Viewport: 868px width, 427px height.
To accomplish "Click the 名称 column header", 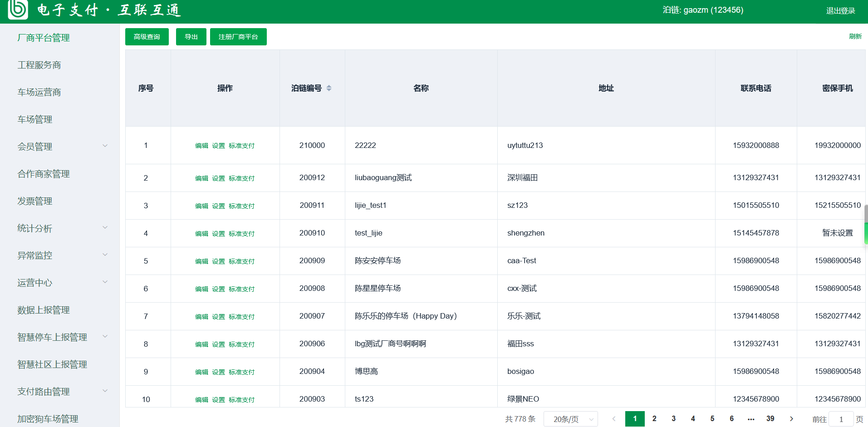I will [x=421, y=88].
